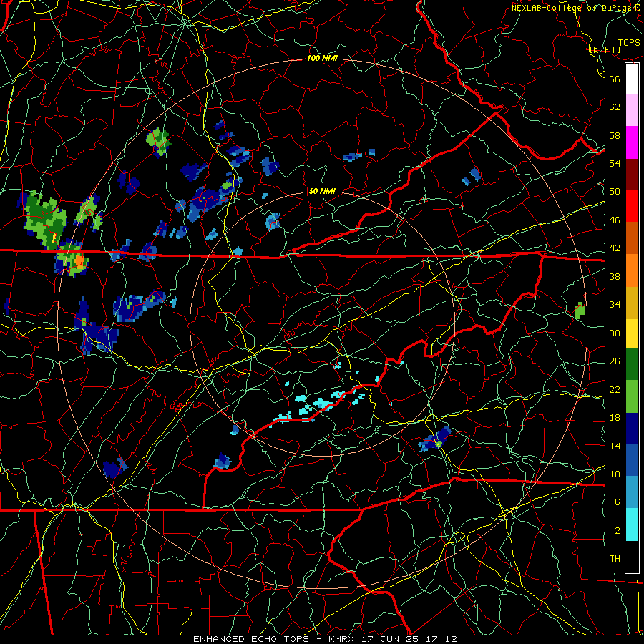Click the '26' legend value
Image resolution: width=644 pixels, height=644 pixels.
pyautogui.click(x=615, y=361)
